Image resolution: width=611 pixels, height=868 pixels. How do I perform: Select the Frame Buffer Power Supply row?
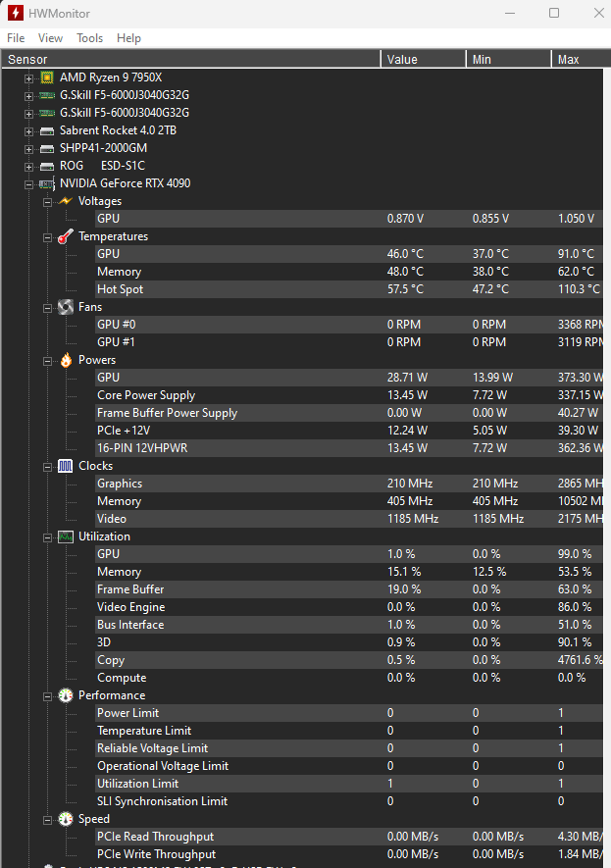349,413
